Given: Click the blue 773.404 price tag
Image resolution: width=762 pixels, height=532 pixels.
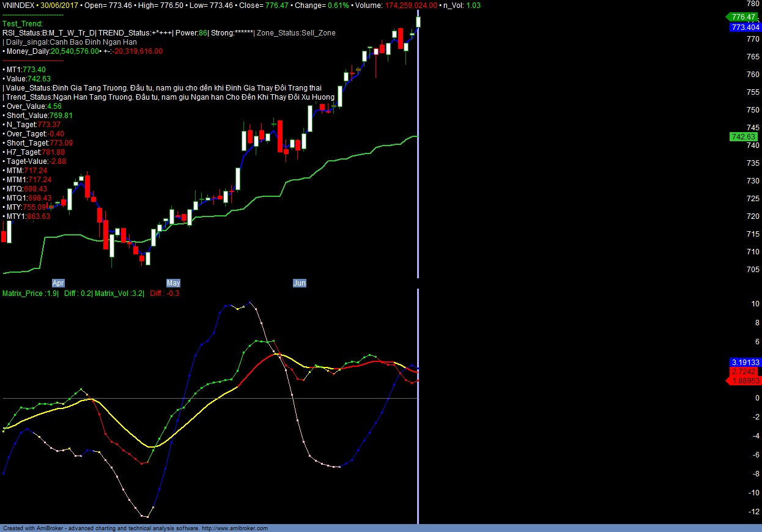Looking at the screenshot, I should coord(745,28).
